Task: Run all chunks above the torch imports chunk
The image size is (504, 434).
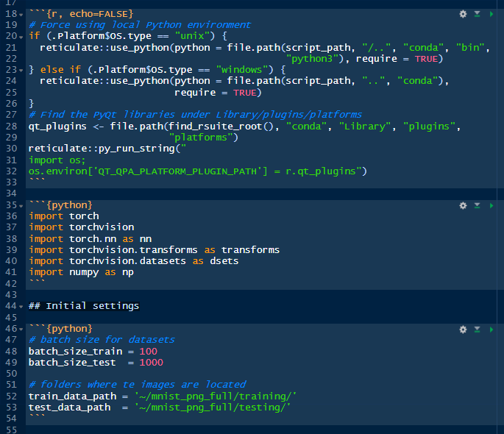Action: 477,205
